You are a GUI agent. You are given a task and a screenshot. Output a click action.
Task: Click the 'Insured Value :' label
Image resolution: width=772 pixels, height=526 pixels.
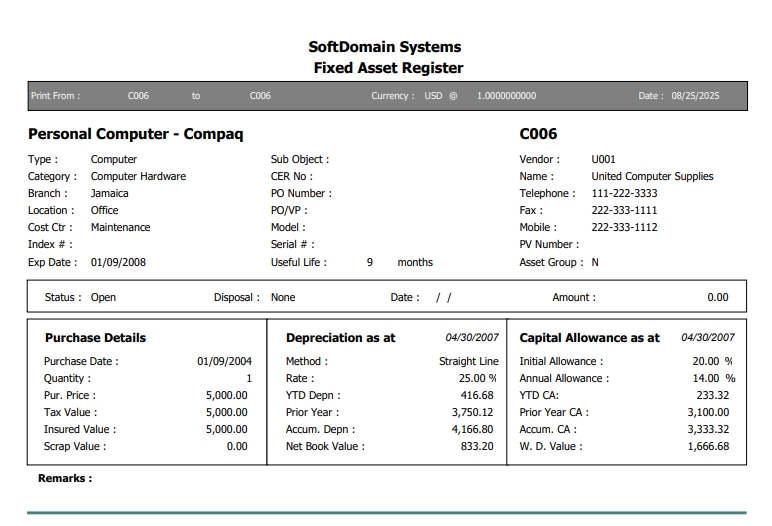[x=80, y=429]
